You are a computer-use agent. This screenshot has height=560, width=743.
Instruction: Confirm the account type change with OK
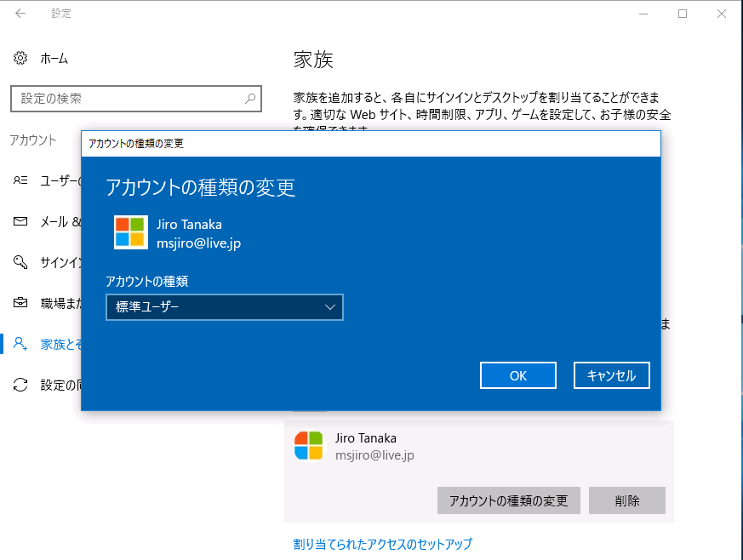(517, 374)
